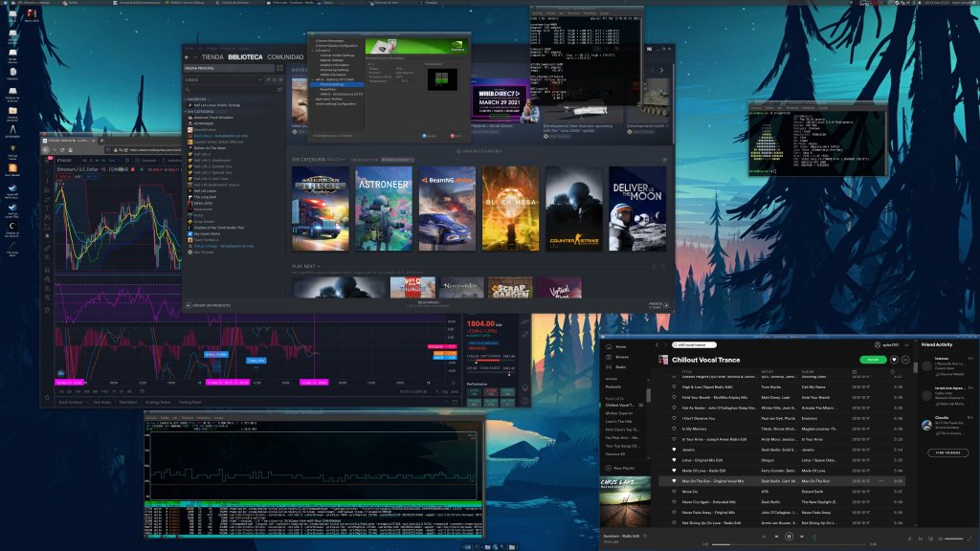980x551 pixels.
Task: Like the Chillout Vocal Trance playlist
Action: [893, 360]
